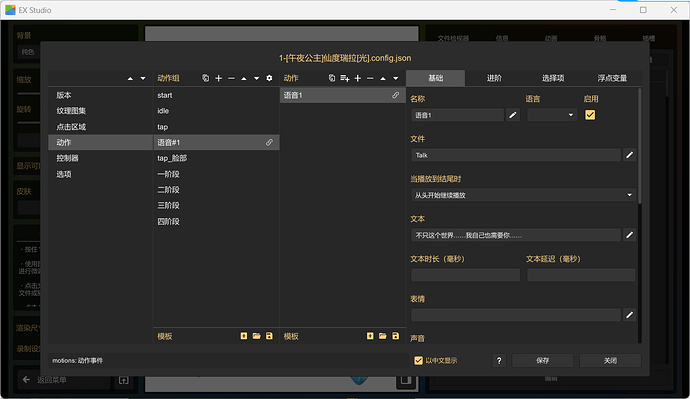Viewport: 690px width, 399px height.
Task: Edit the 文件 Talk field with pencil icon
Action: tap(630, 155)
